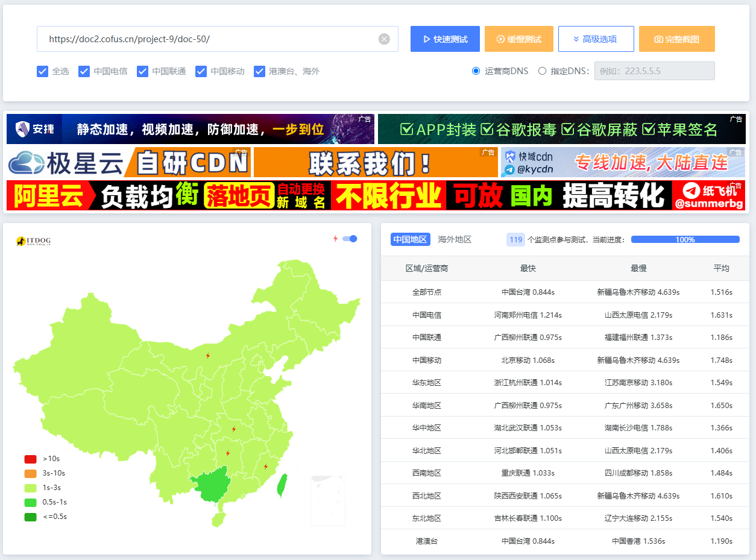Click the 完整截图 full screenshot button
The height and width of the screenshot is (560, 756).
[677, 39]
